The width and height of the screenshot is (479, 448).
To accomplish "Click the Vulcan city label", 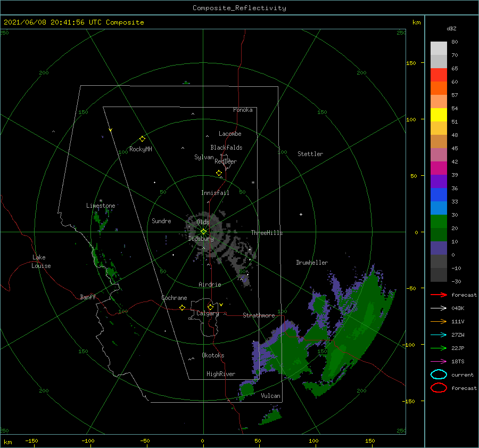I will point(271,396).
